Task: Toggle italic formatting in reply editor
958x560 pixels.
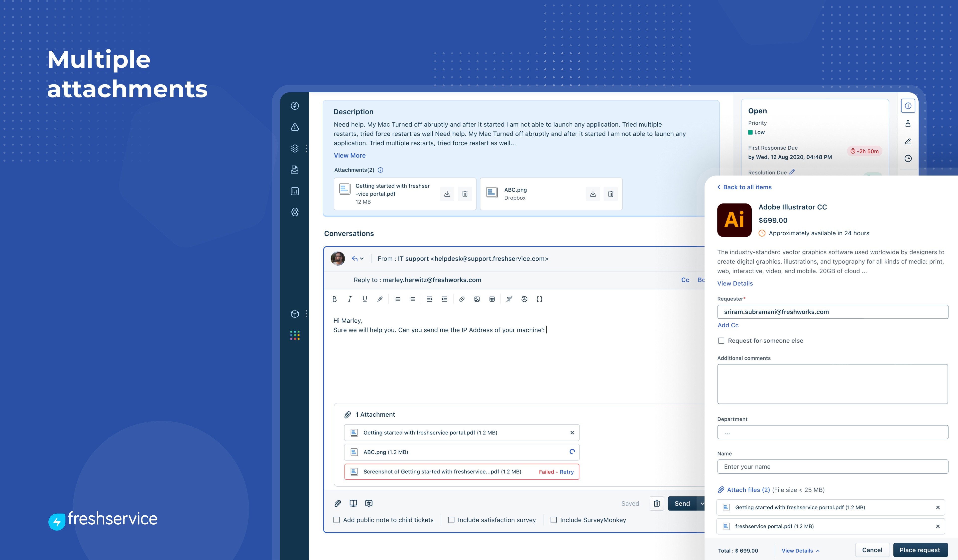Action: pyautogui.click(x=349, y=299)
